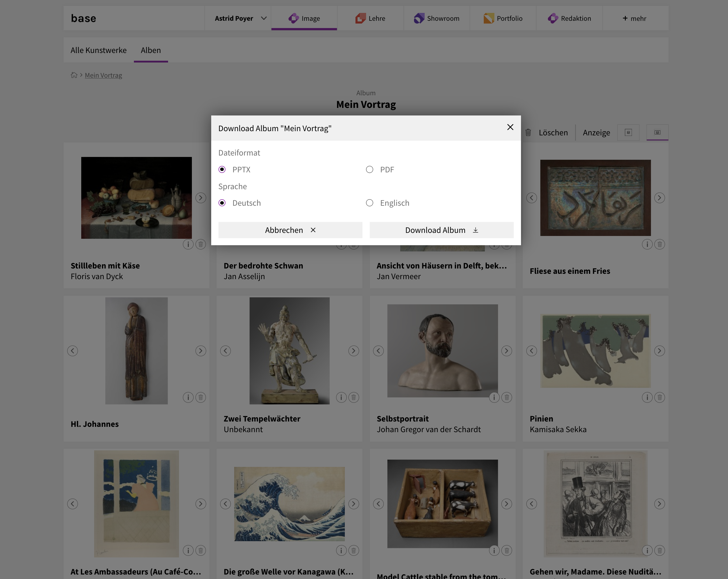The height and width of the screenshot is (579, 728).
Task: Show next image for Zwei Tempelwächter
Action: pos(353,351)
